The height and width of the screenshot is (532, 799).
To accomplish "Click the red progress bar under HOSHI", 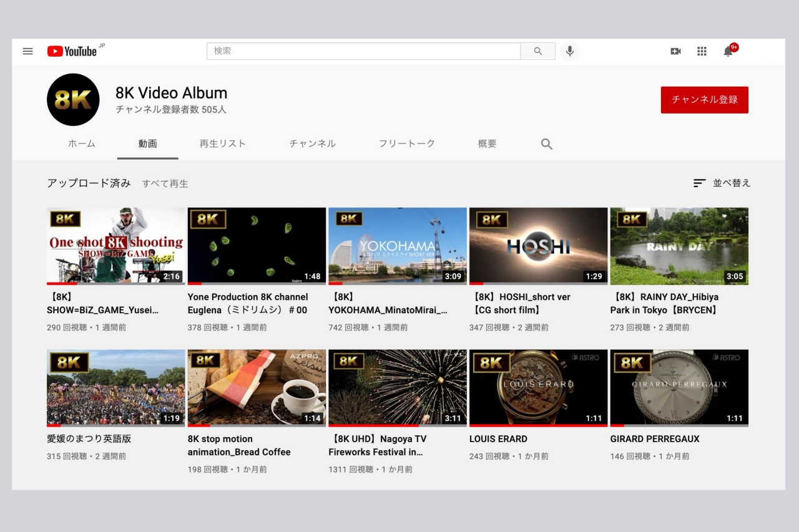I will coord(476,283).
